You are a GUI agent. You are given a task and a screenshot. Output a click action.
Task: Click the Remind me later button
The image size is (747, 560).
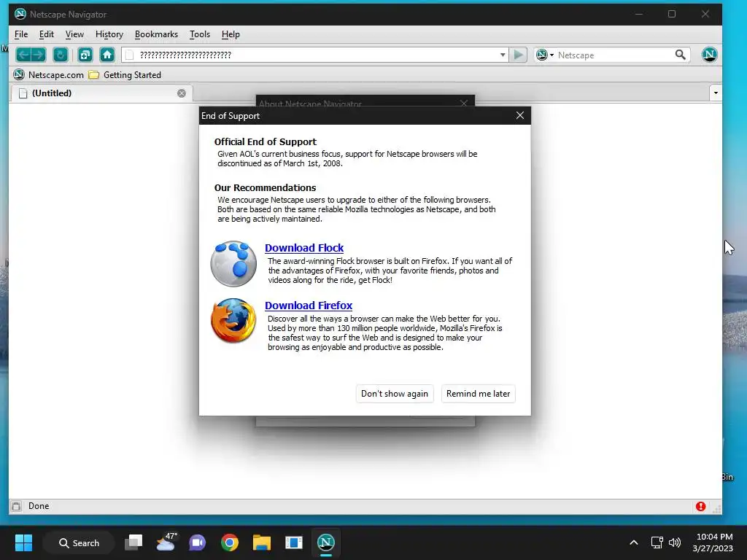pos(478,394)
